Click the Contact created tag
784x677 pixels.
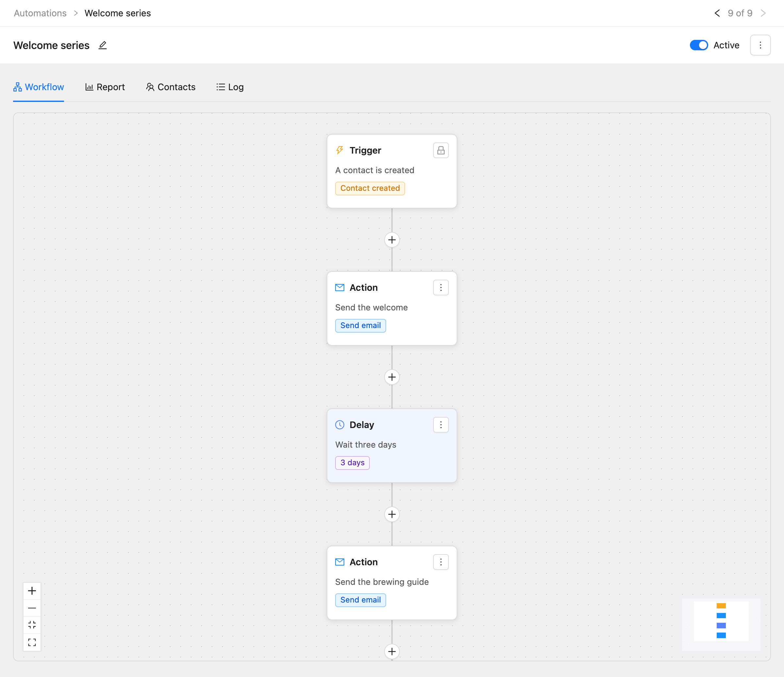370,189
